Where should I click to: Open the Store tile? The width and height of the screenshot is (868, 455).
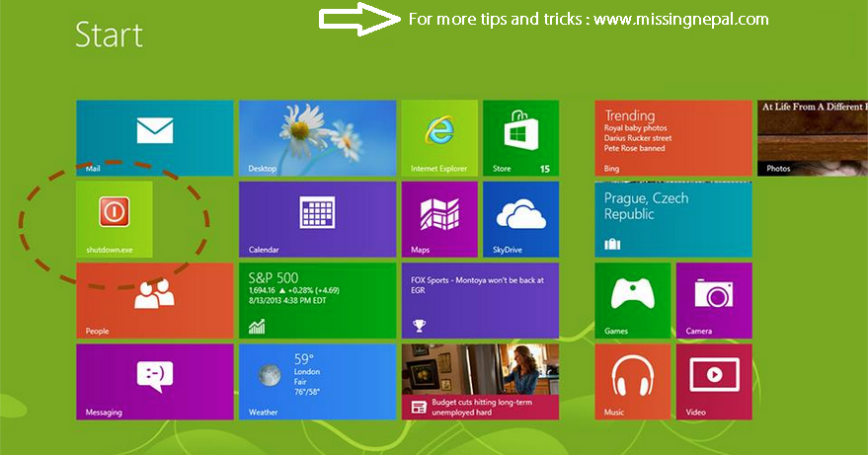point(521,138)
